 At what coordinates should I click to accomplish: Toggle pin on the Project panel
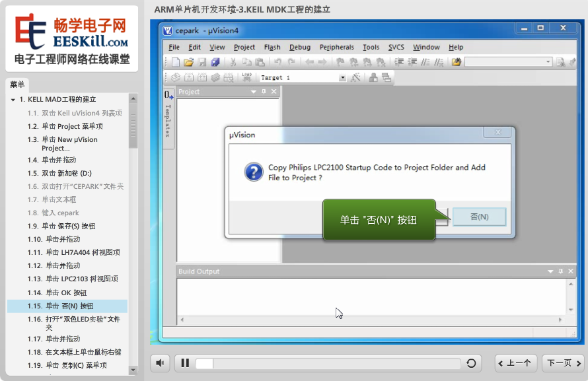(x=264, y=91)
